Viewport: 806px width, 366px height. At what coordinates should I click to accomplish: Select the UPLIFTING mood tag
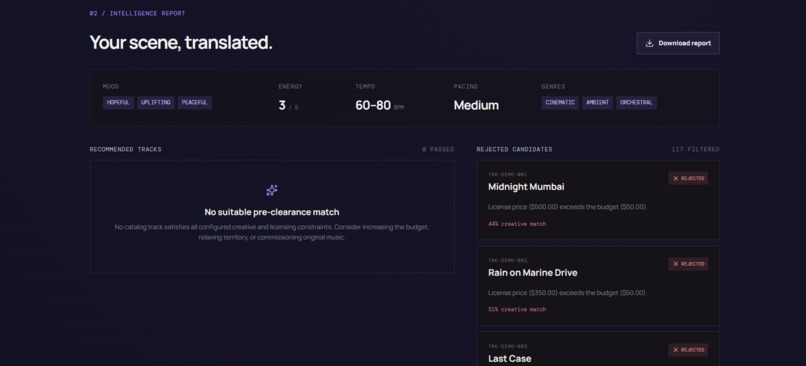click(156, 102)
